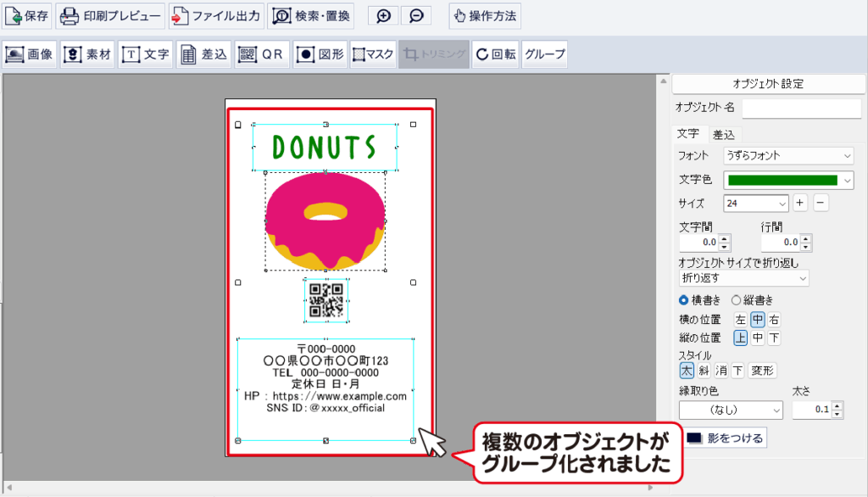Select 横書き horizontal writing radio button

point(684,300)
